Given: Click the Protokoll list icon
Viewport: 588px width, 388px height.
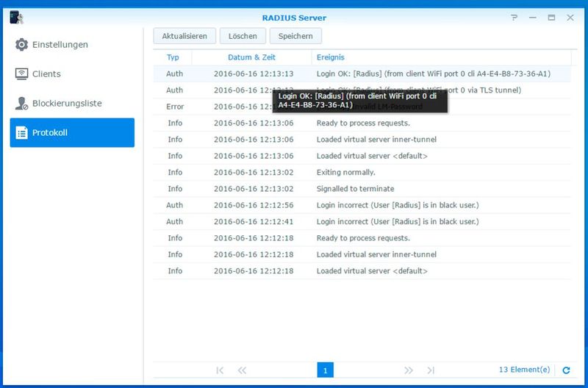Looking at the screenshot, I should point(21,132).
